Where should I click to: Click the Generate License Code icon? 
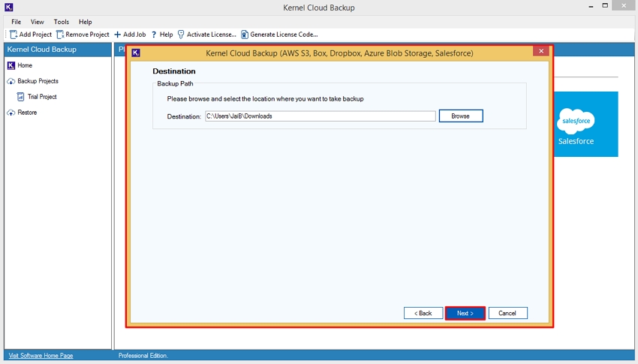coord(244,35)
